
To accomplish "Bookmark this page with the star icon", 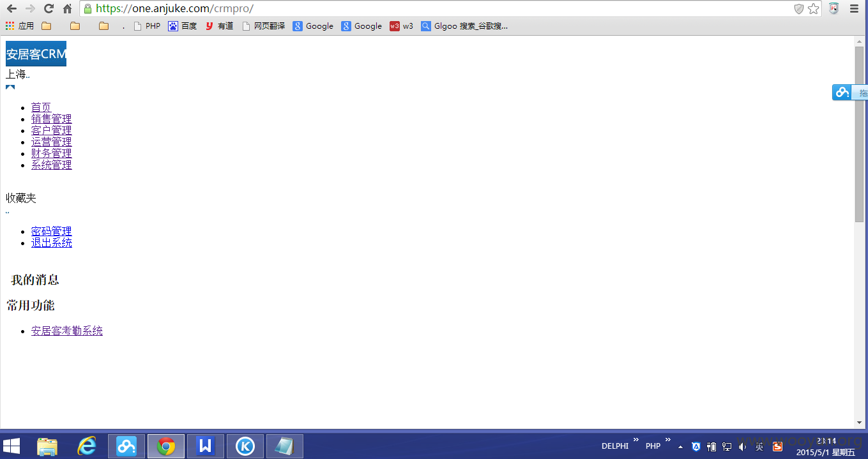I will coord(813,8).
